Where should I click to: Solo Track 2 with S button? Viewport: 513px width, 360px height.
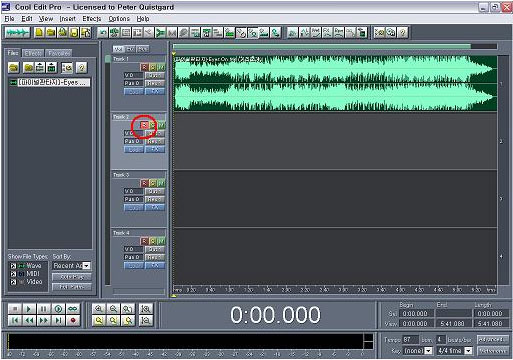[x=153, y=125]
